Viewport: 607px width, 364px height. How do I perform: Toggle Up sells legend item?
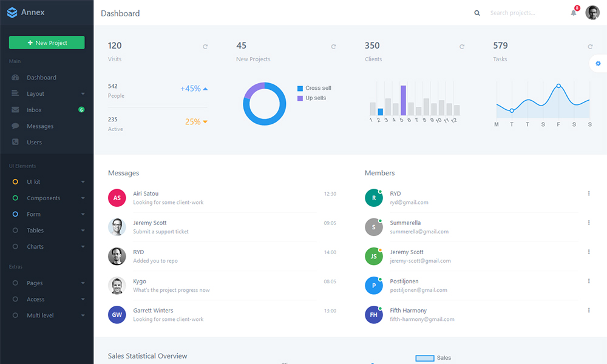(311, 98)
